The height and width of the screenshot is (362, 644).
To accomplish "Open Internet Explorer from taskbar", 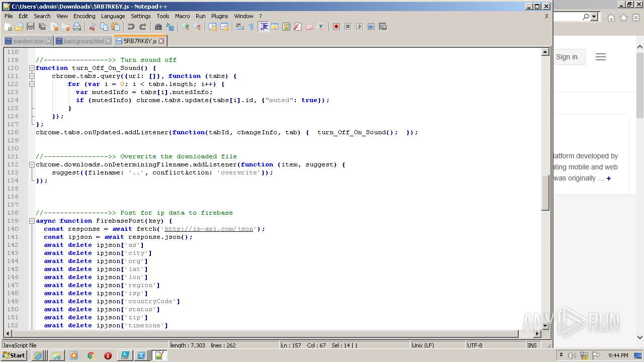I will tap(38, 355).
